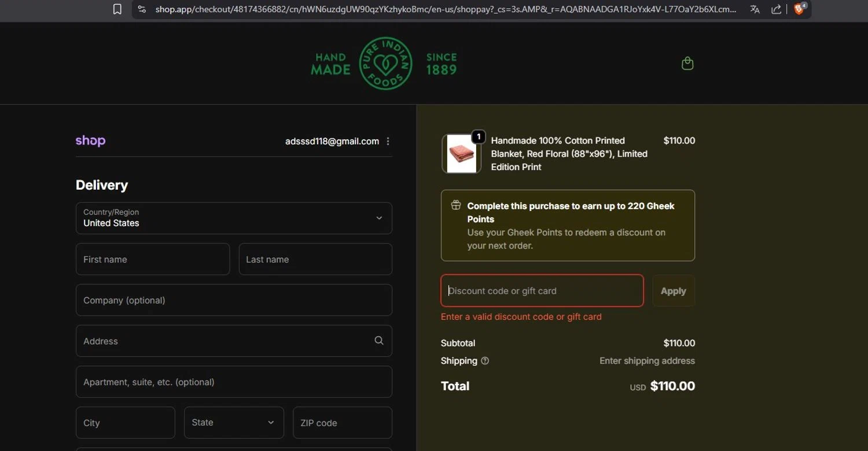Click the product title Handmade Cotton Printed Blanket

(569, 154)
